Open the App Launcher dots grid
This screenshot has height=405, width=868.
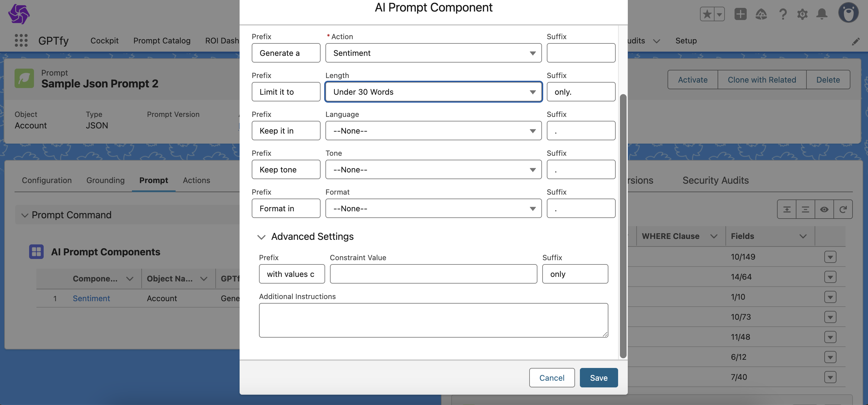(21, 40)
